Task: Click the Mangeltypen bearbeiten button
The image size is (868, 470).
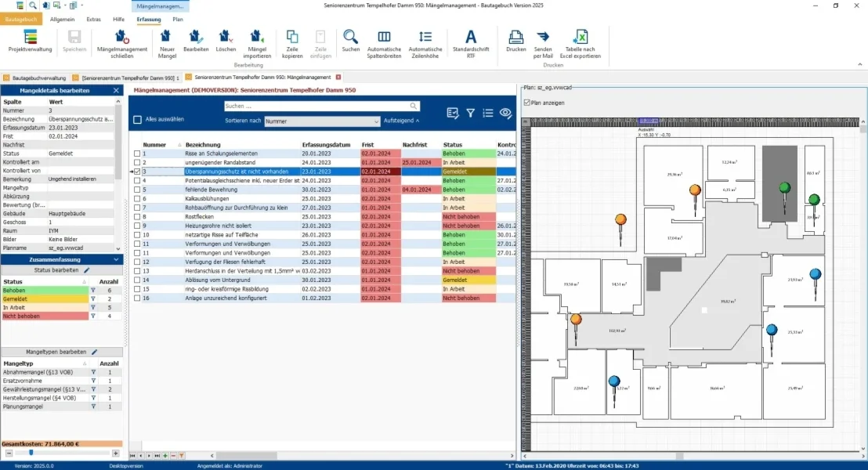Action: [61, 352]
